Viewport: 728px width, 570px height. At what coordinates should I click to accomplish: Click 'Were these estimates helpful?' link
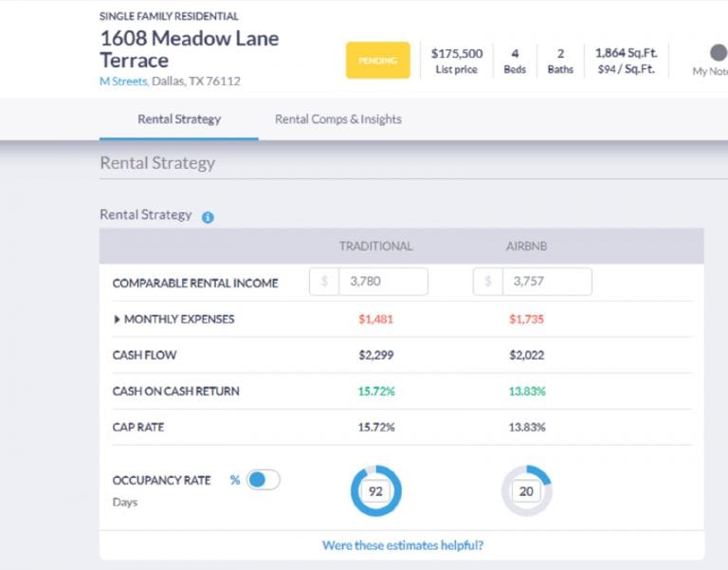[x=402, y=545]
